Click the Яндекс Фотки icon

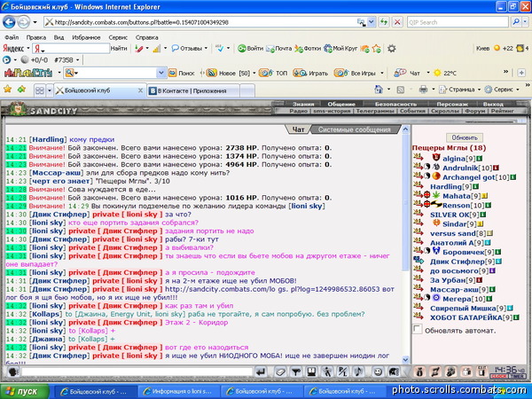pos(308,49)
